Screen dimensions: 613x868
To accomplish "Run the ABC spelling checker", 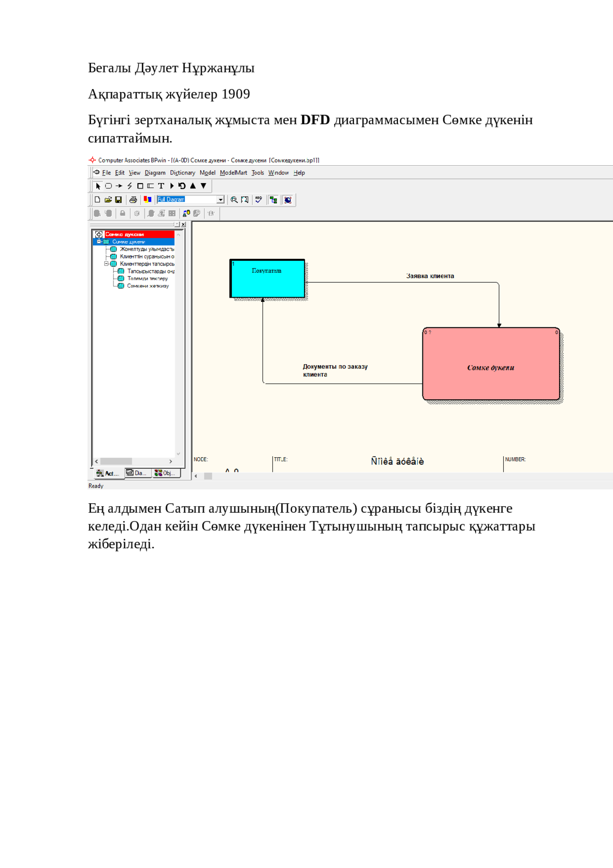I will pyautogui.click(x=259, y=200).
